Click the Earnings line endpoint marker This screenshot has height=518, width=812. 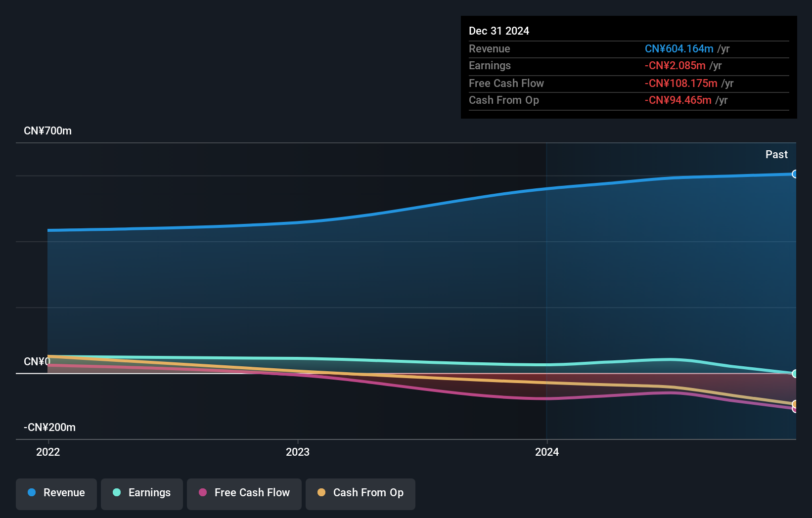coord(795,374)
